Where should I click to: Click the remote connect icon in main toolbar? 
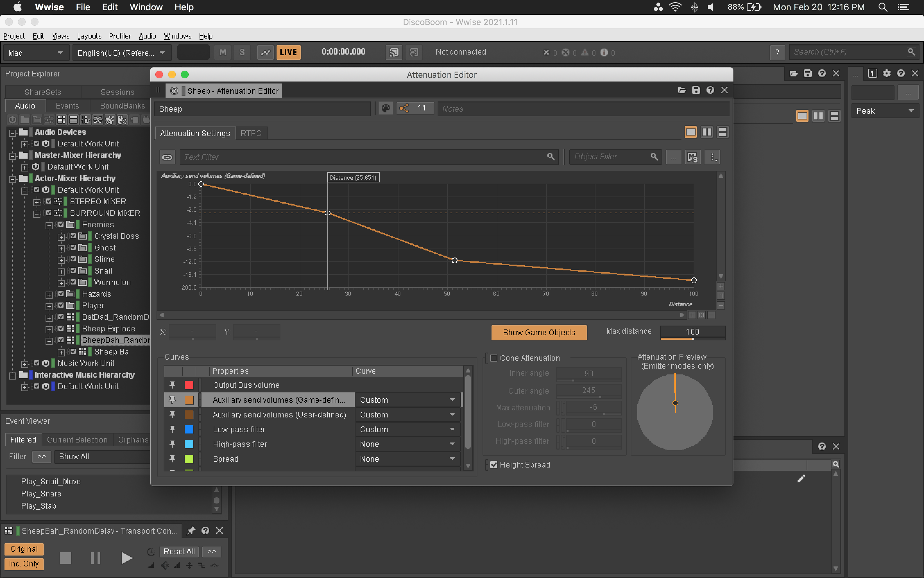tap(394, 52)
